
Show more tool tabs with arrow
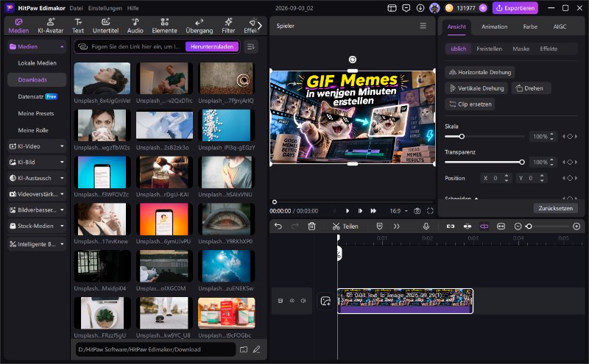260,26
